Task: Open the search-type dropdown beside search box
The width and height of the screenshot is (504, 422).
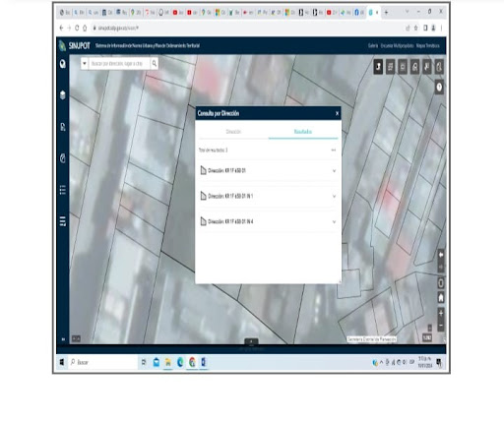Action: click(85, 63)
